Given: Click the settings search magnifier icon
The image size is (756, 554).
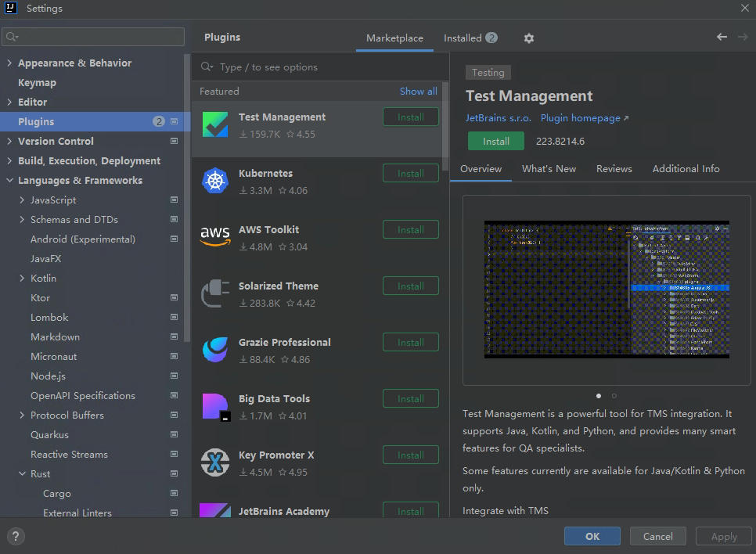Looking at the screenshot, I should [x=12, y=37].
